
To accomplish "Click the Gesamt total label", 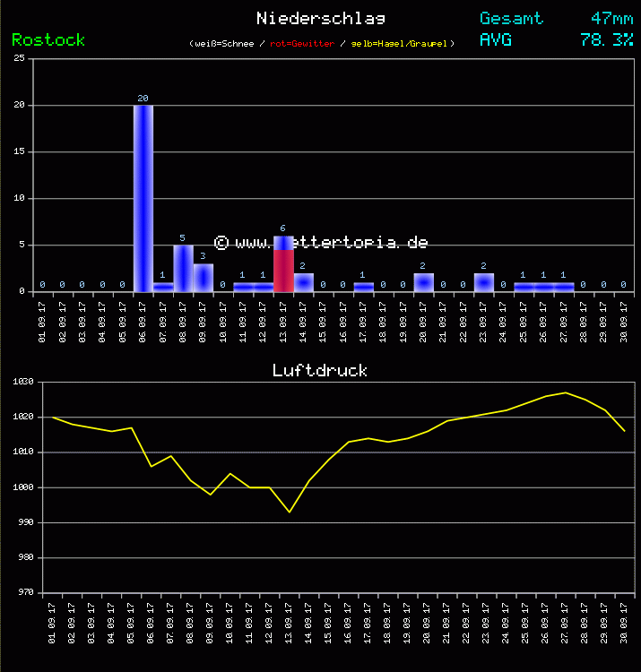I will [511, 18].
